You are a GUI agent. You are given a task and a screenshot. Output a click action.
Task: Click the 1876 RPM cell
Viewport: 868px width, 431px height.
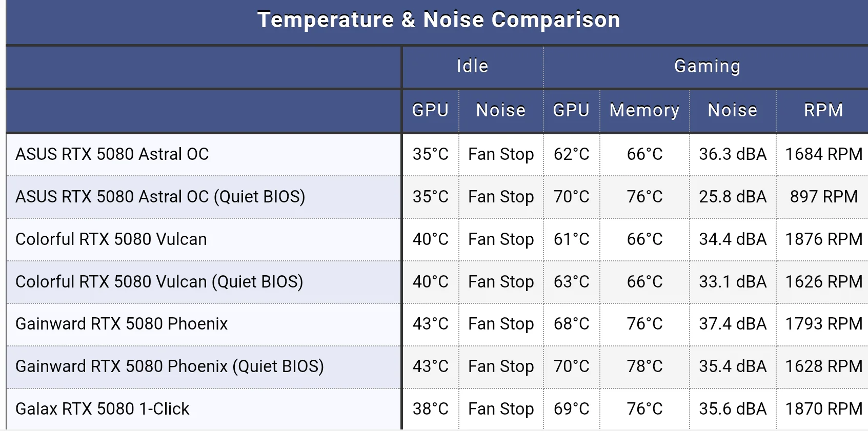[823, 239]
